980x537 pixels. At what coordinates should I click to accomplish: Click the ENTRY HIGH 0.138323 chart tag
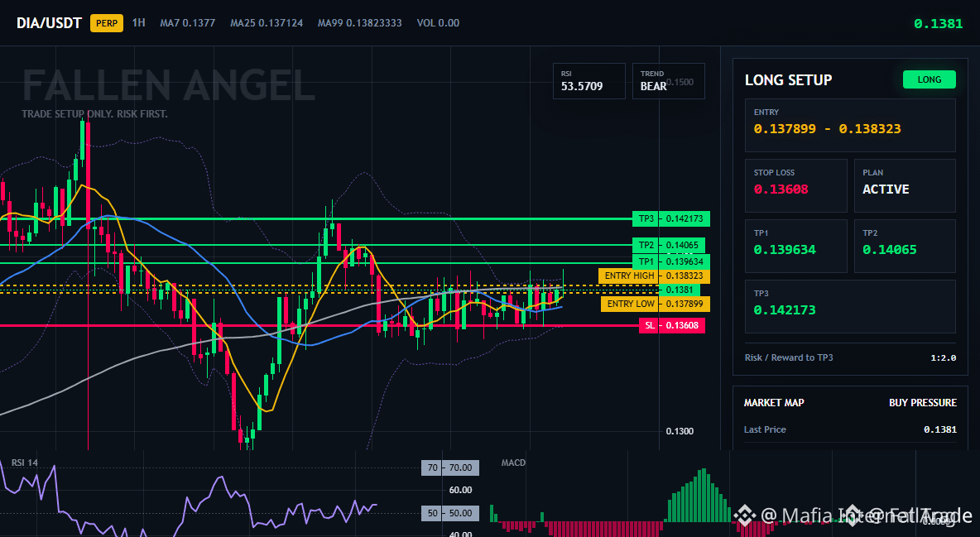coord(654,276)
